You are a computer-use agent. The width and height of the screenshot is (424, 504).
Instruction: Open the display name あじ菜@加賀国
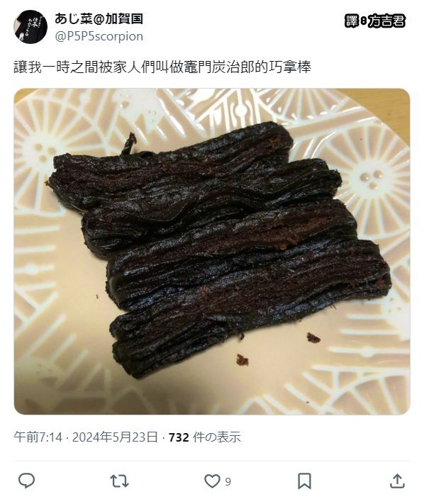click(x=99, y=18)
